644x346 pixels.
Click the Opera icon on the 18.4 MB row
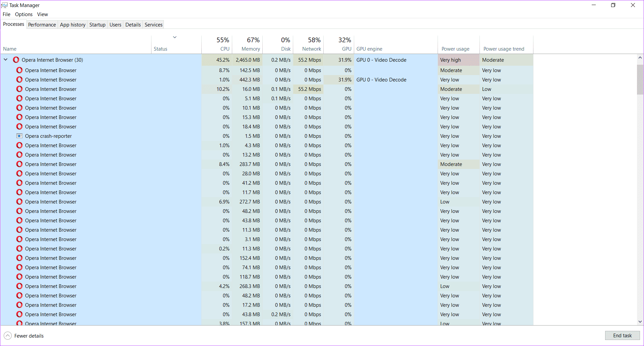[x=19, y=126]
